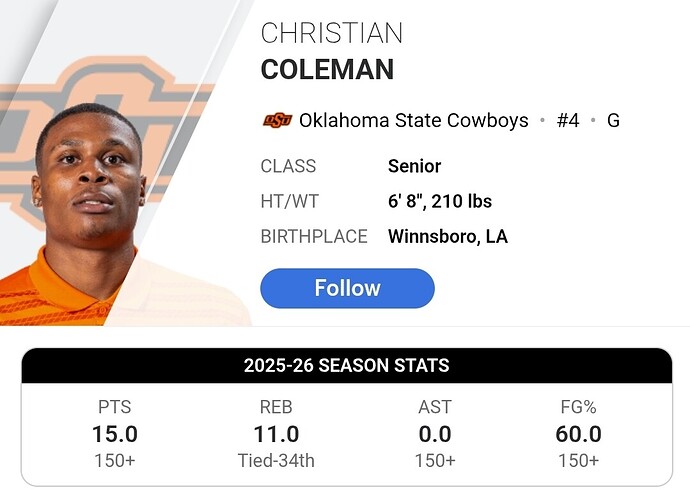Click the Senior class value
Image resolution: width=690 pixels, height=490 pixels.
pos(414,166)
